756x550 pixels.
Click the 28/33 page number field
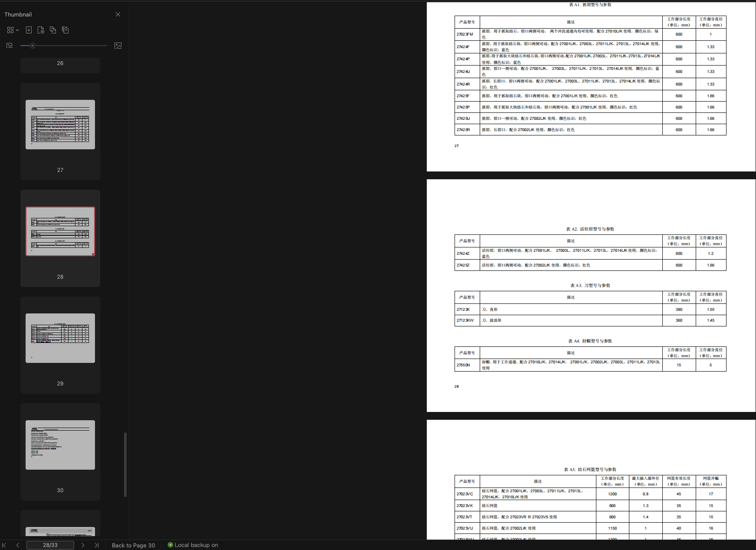point(50,545)
